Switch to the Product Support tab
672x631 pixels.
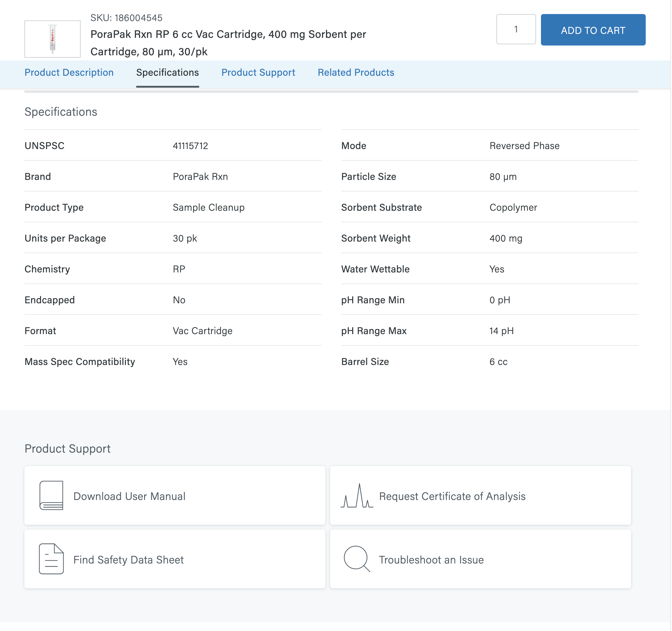[x=258, y=72]
